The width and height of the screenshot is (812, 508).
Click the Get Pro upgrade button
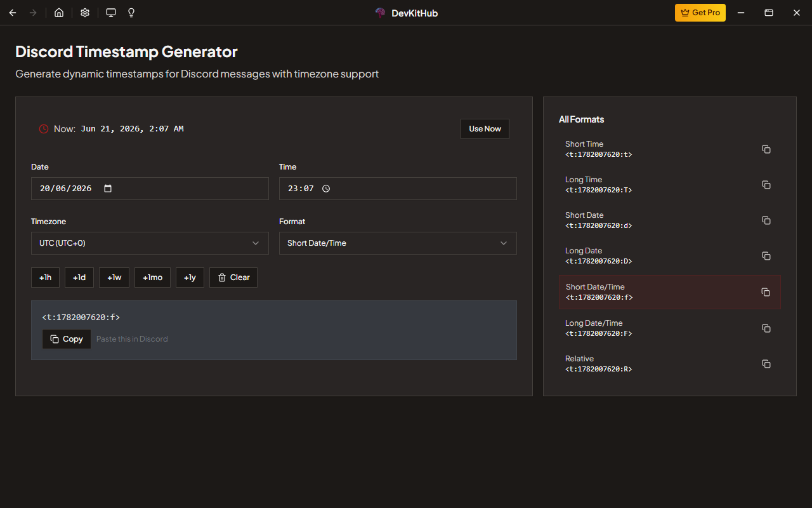click(700, 13)
